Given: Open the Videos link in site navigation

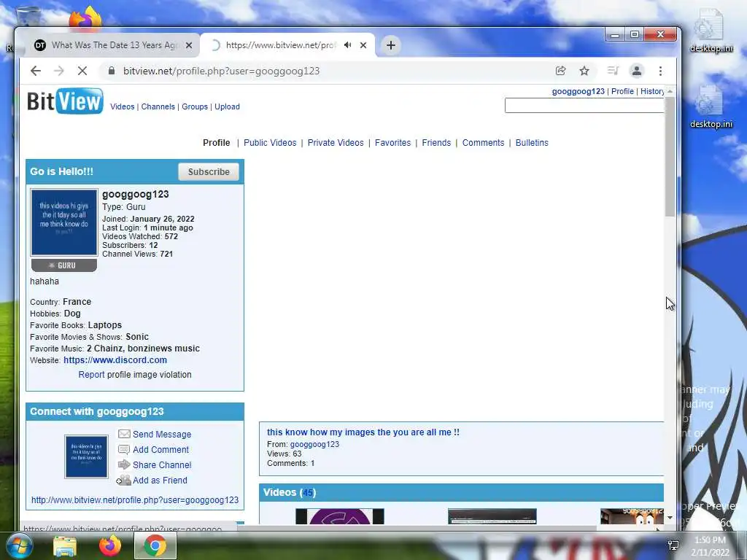Looking at the screenshot, I should pos(123,106).
